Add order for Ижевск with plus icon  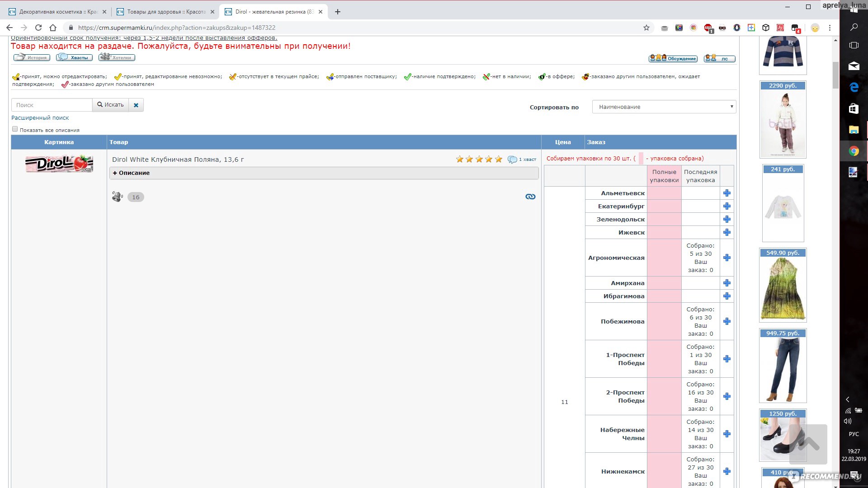coord(726,232)
